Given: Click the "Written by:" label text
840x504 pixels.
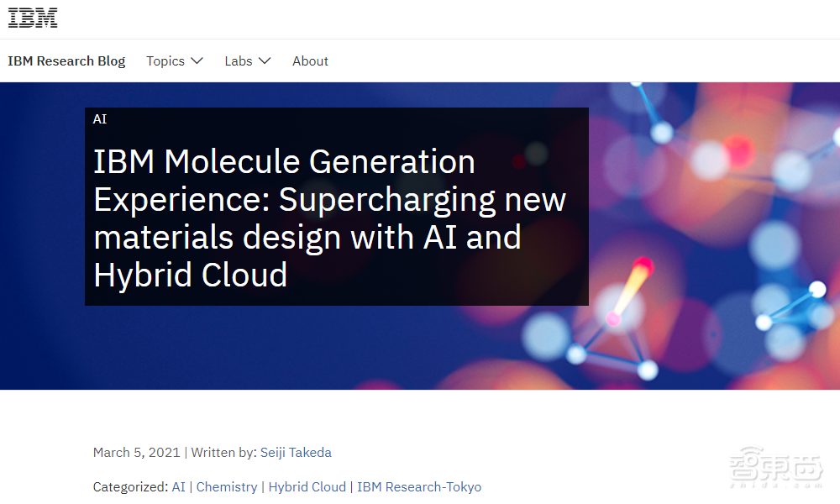Looking at the screenshot, I should [x=223, y=453].
